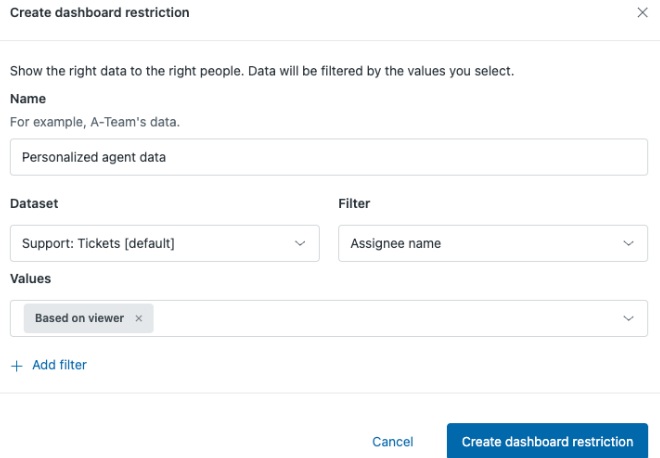Focus the Personalized agent data name field
Image resolution: width=660 pixels, height=458 pixels.
328,157
